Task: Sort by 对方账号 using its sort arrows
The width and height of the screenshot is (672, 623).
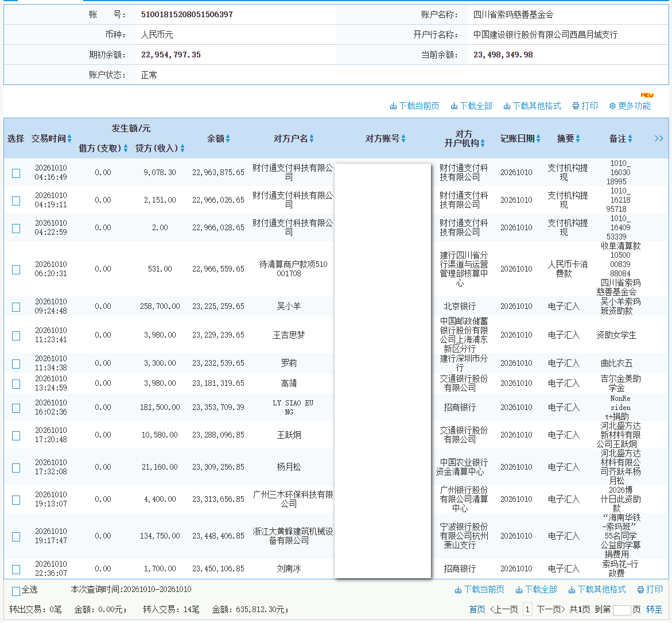Action: (x=403, y=138)
